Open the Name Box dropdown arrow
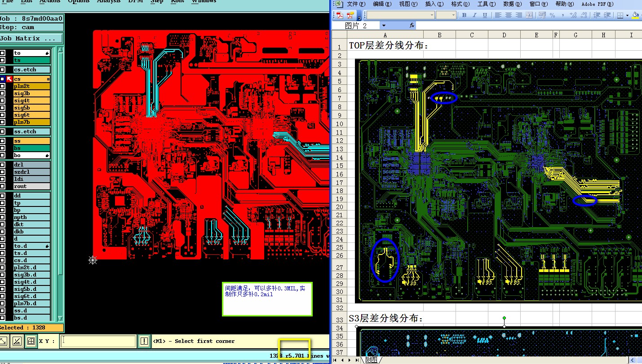 tap(384, 26)
